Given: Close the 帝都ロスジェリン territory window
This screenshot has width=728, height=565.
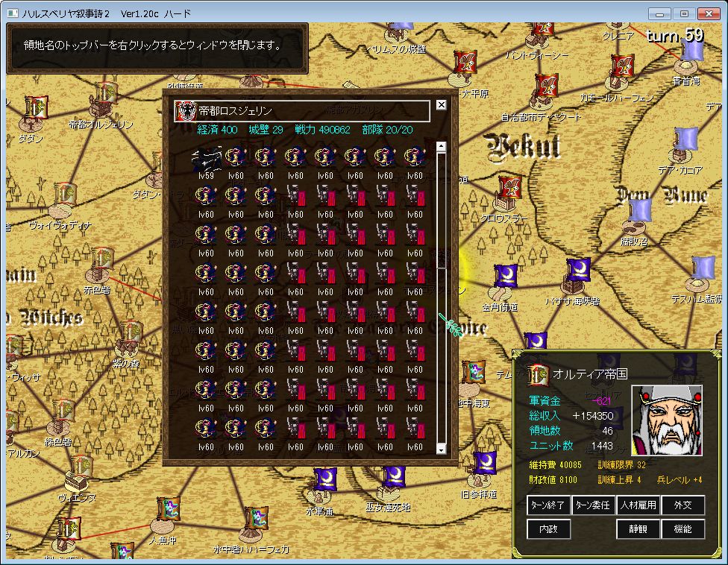Looking at the screenshot, I should (441, 105).
